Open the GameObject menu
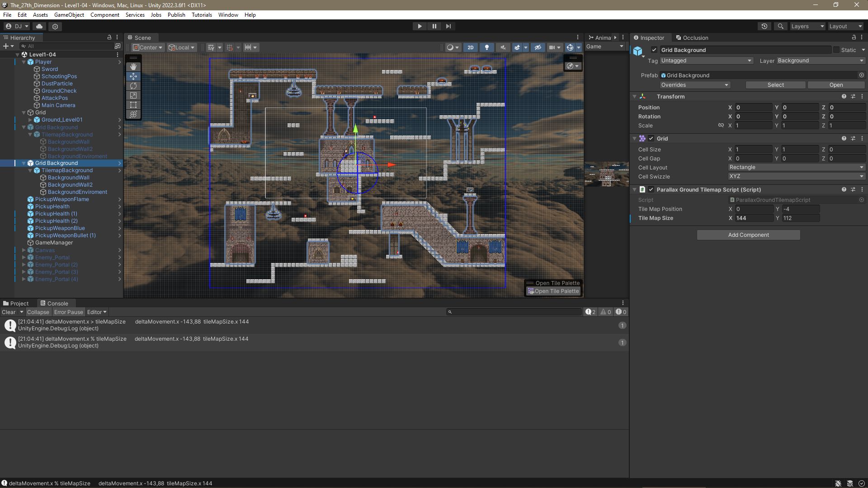868x488 pixels. [x=69, y=14]
